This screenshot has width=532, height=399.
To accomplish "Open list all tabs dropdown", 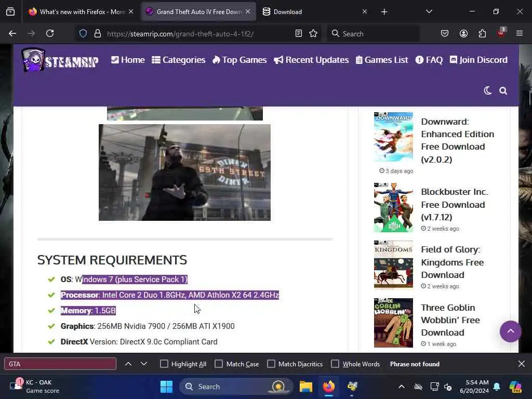I will tap(429, 12).
